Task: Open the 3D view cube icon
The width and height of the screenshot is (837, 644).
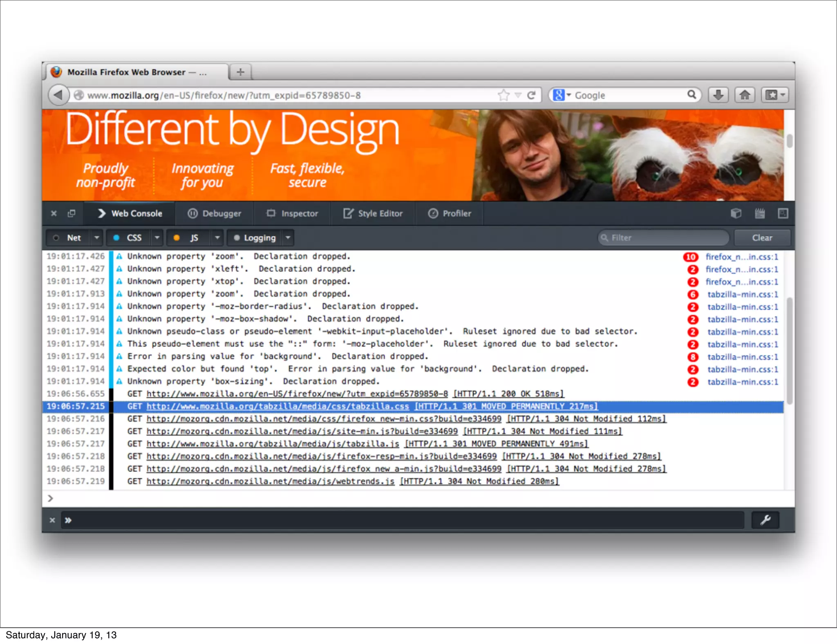Action: tap(736, 213)
